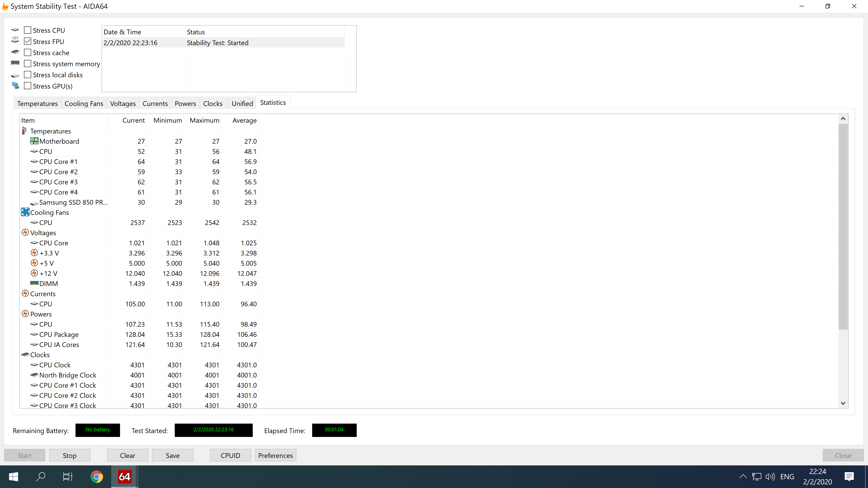This screenshot has height=488, width=868.
Task: Switch to the Temperatures tab
Action: [x=37, y=103]
